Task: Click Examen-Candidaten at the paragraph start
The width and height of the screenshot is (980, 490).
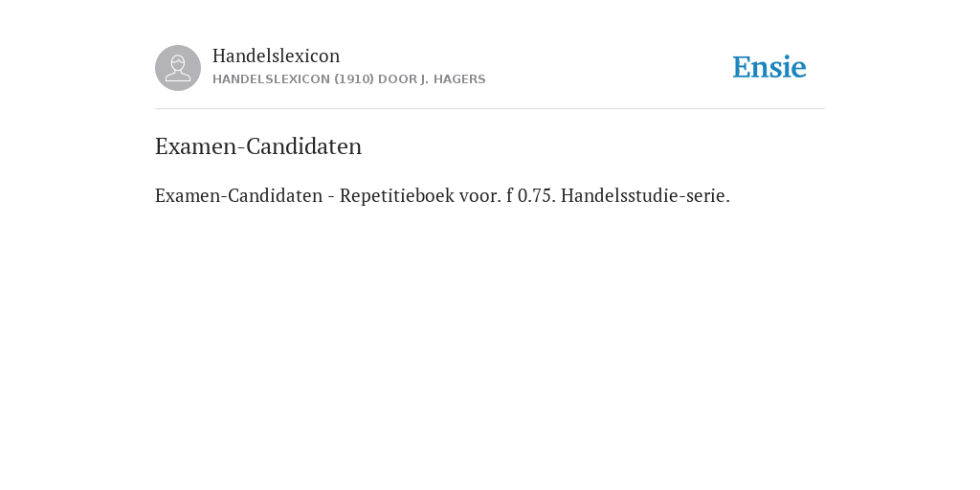Action: point(238,195)
